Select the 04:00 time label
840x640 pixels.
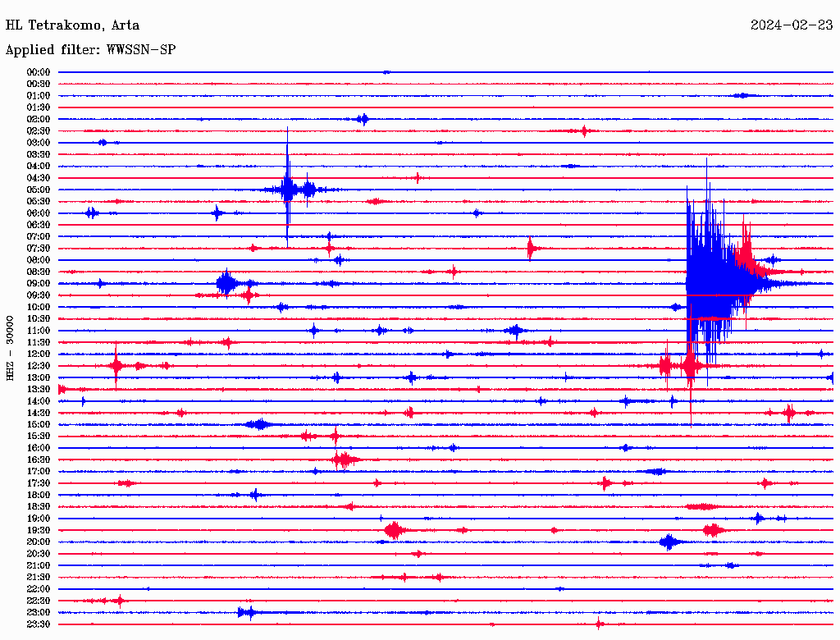(x=39, y=167)
